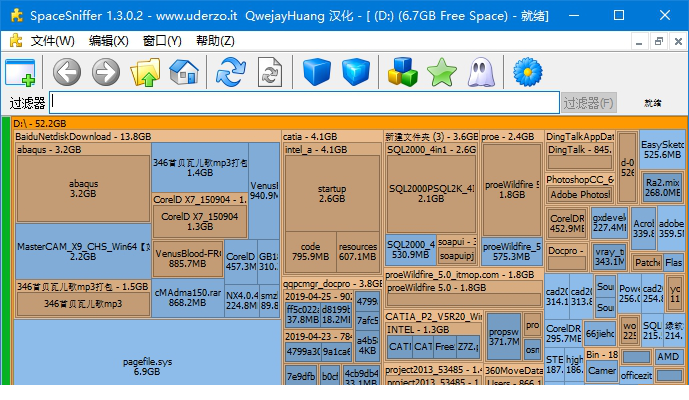Select the code 795.9MB block
689x400 pixels.
tap(310, 251)
